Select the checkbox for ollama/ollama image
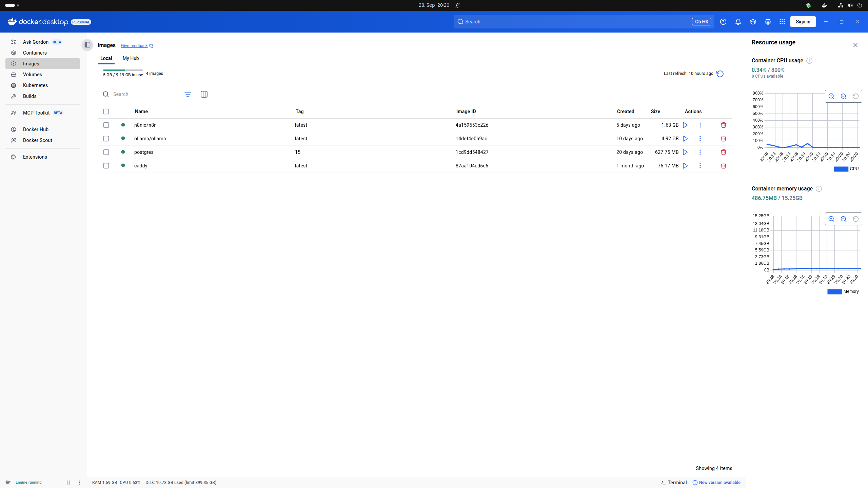The width and height of the screenshot is (868, 488). click(x=106, y=138)
